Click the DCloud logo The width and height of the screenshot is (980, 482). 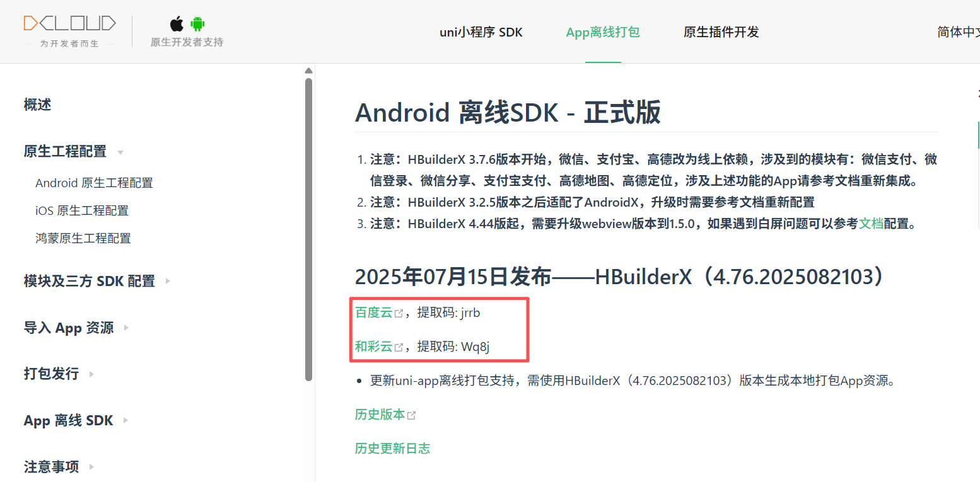tap(69, 22)
